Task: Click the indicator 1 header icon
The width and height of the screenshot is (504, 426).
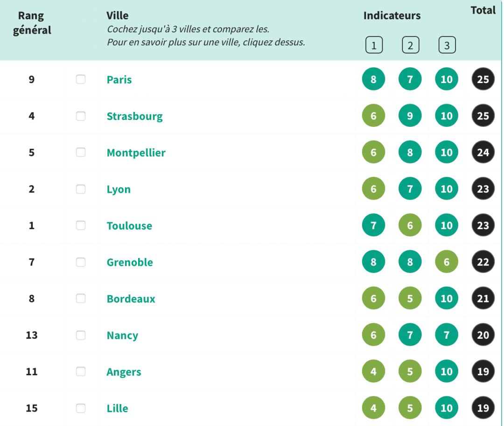Action: click(373, 46)
